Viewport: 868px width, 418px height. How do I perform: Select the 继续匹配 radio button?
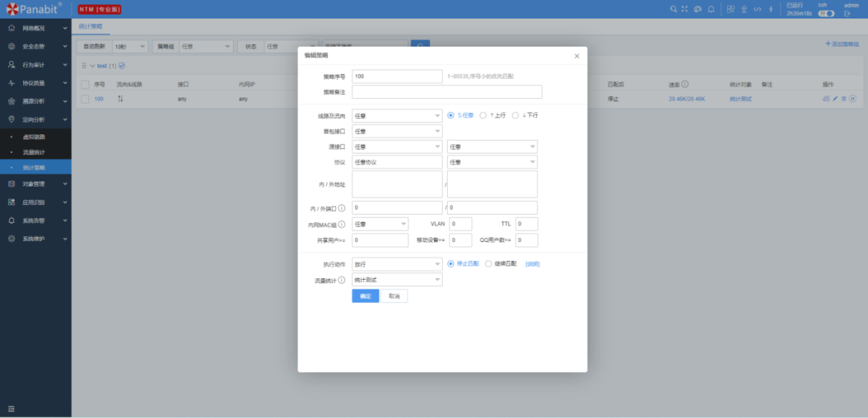pos(489,264)
